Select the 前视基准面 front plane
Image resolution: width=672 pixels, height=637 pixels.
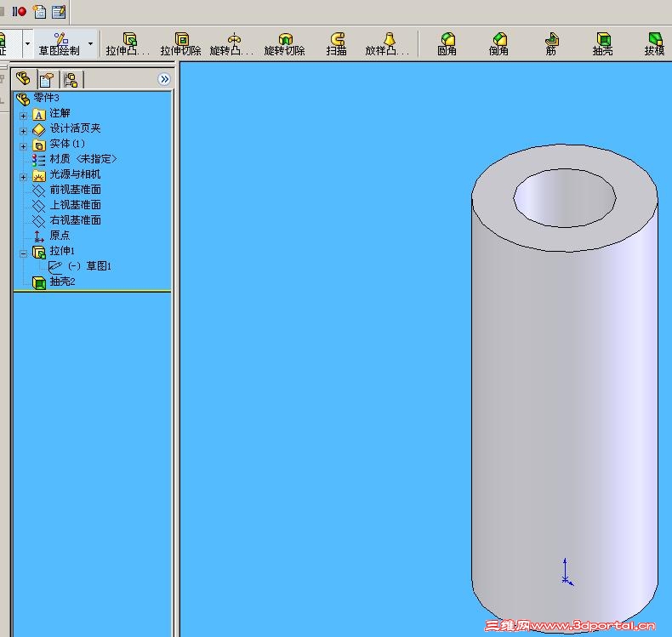tap(76, 190)
